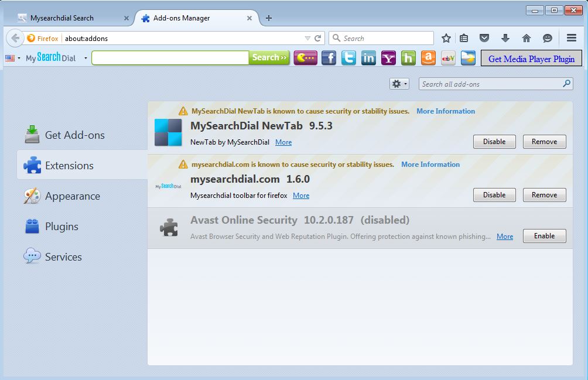Click the Avast Online Security puzzle icon
588x380 pixels.
tap(169, 227)
